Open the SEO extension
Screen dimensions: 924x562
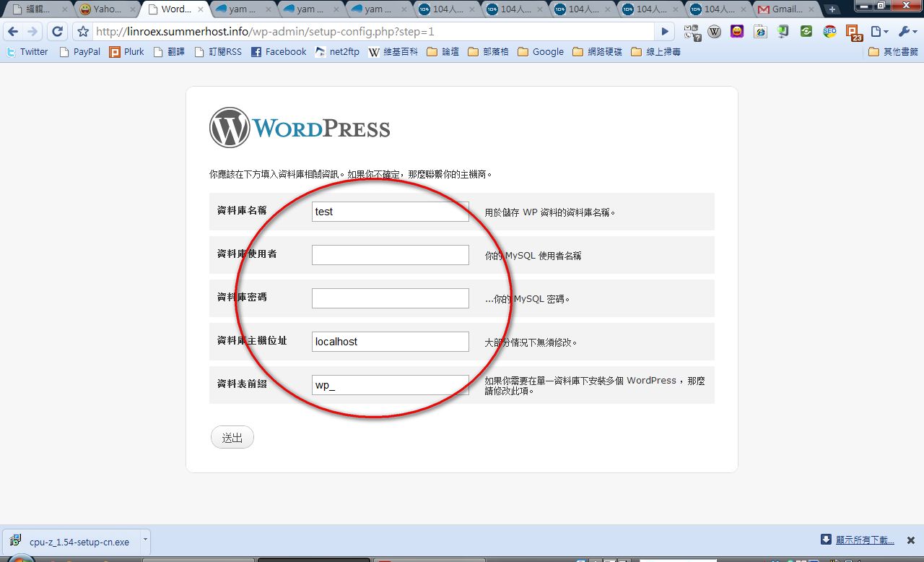829,32
